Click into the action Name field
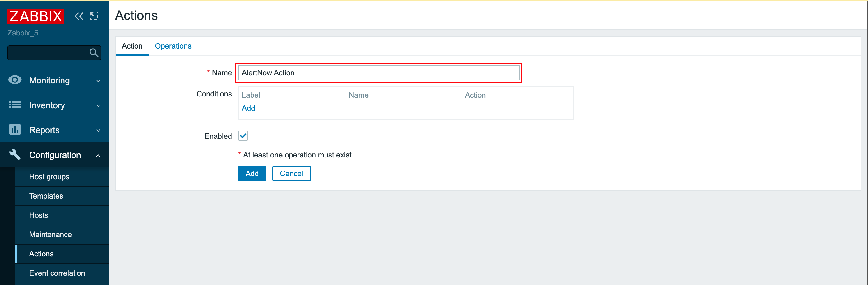The height and width of the screenshot is (285, 868). coord(378,73)
